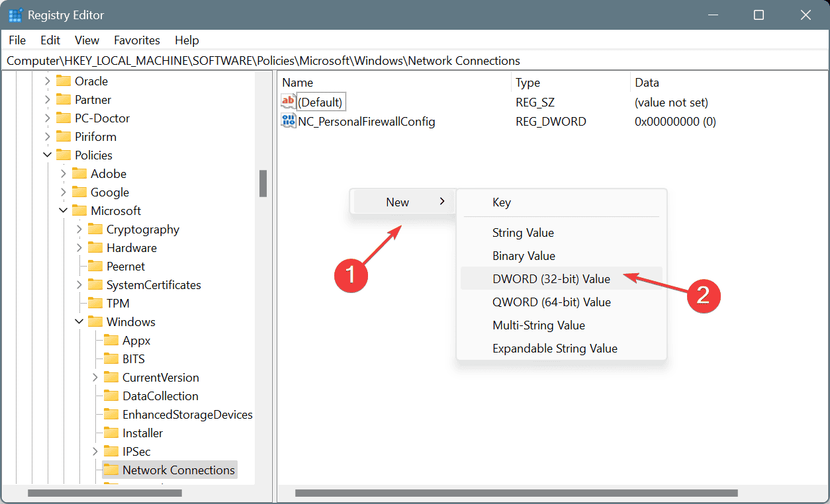Expand the SystemCertificates key
Image resolution: width=830 pixels, height=504 pixels.
tap(79, 284)
